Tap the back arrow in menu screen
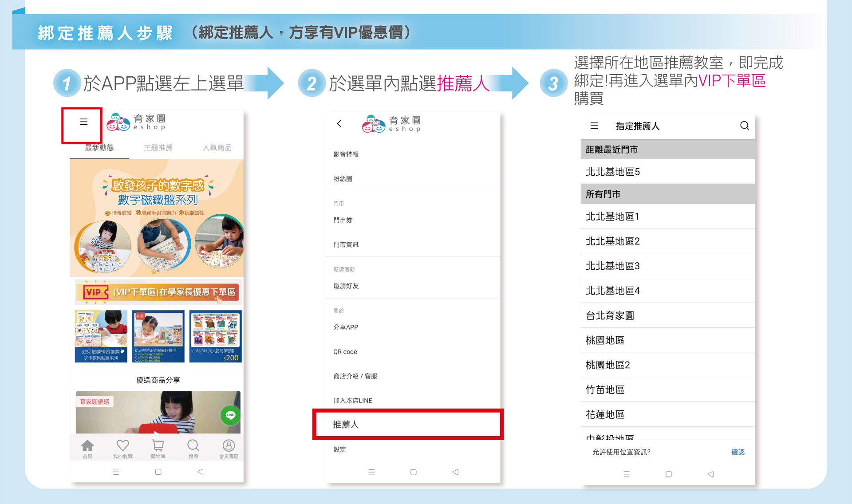The image size is (852, 504). 339,124
